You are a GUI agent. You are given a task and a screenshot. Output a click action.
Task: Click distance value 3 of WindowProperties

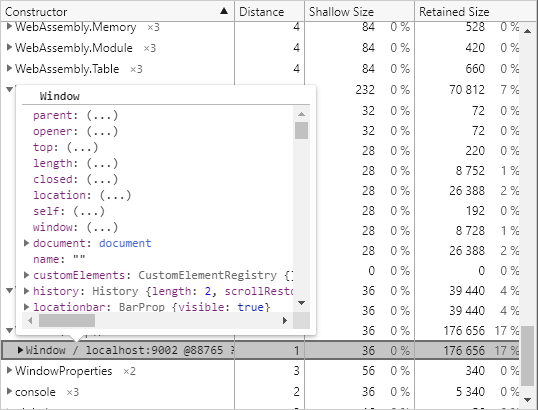tap(297, 371)
